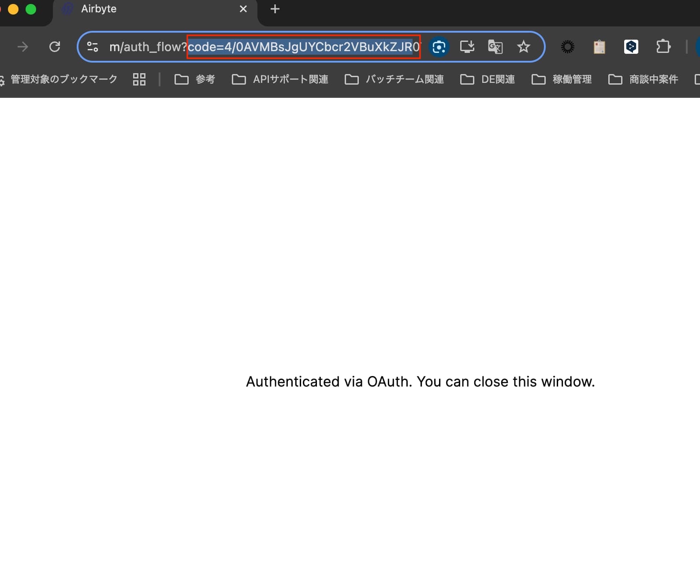The image size is (700, 588).
Task: Bookmark this page with the star icon
Action: pyautogui.click(x=524, y=47)
